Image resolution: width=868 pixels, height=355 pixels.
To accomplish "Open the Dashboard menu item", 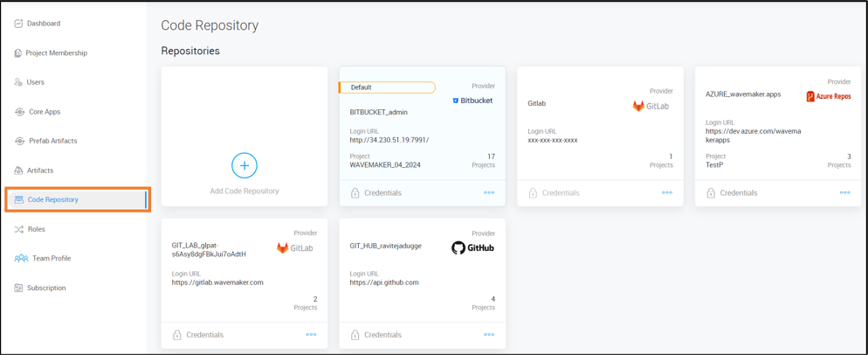I will coord(44,24).
